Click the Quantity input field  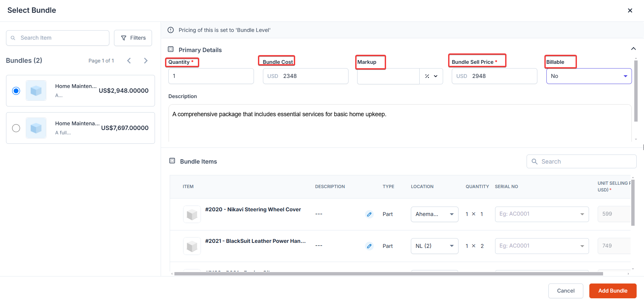click(211, 76)
